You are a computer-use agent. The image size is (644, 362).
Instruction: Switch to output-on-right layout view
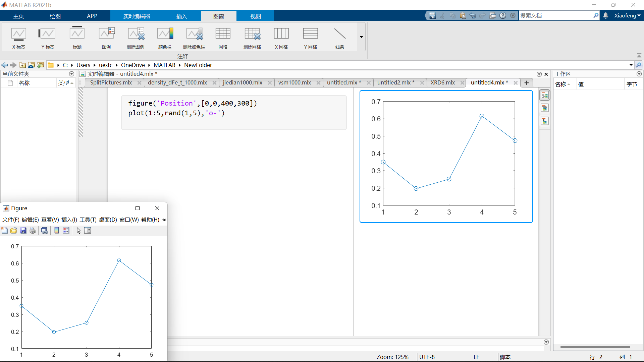pos(544,96)
